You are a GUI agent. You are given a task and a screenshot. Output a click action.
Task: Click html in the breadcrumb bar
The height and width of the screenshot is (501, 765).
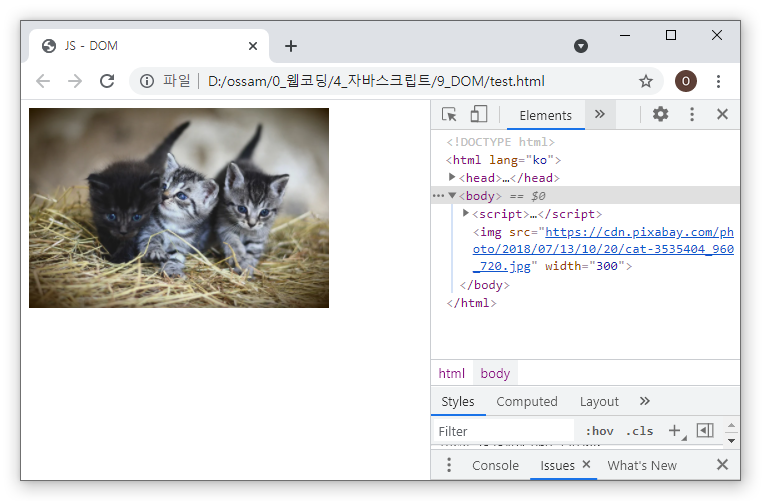click(451, 374)
